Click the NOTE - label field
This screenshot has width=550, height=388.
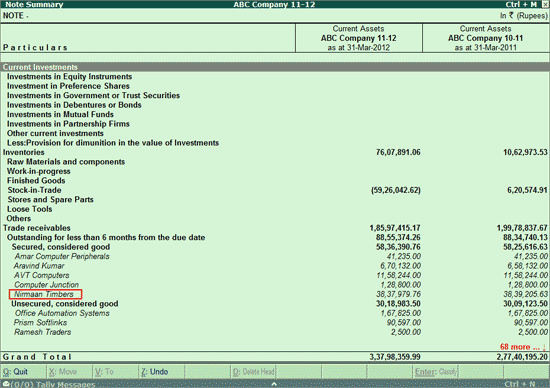[x=16, y=16]
